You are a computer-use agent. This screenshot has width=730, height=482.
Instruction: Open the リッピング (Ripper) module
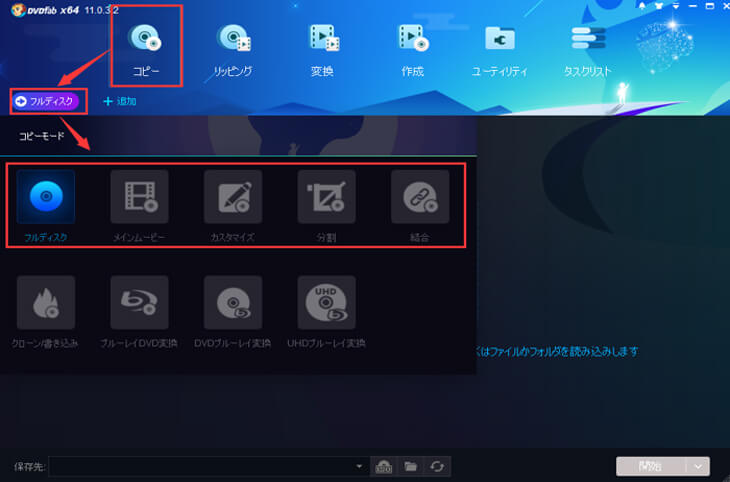[233, 48]
